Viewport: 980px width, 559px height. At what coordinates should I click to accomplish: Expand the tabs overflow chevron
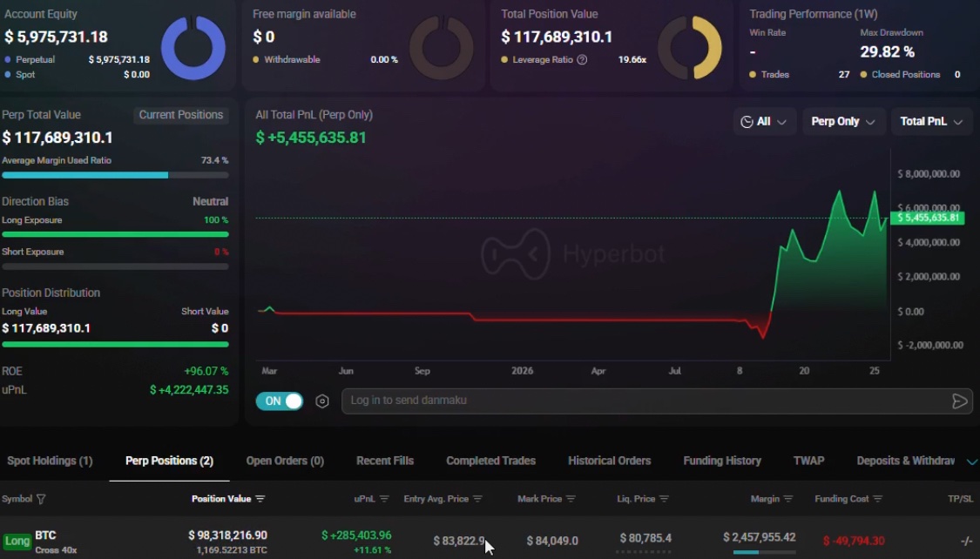tap(972, 461)
